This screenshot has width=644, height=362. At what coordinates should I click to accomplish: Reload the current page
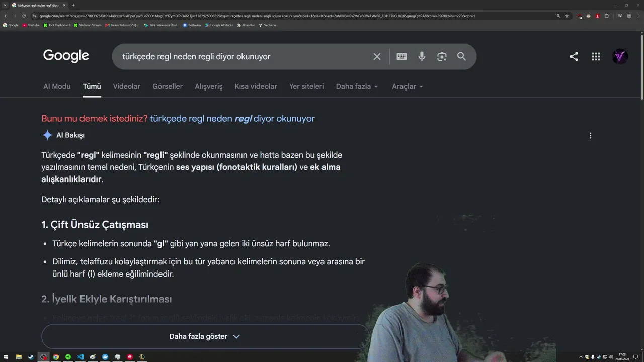(x=24, y=16)
